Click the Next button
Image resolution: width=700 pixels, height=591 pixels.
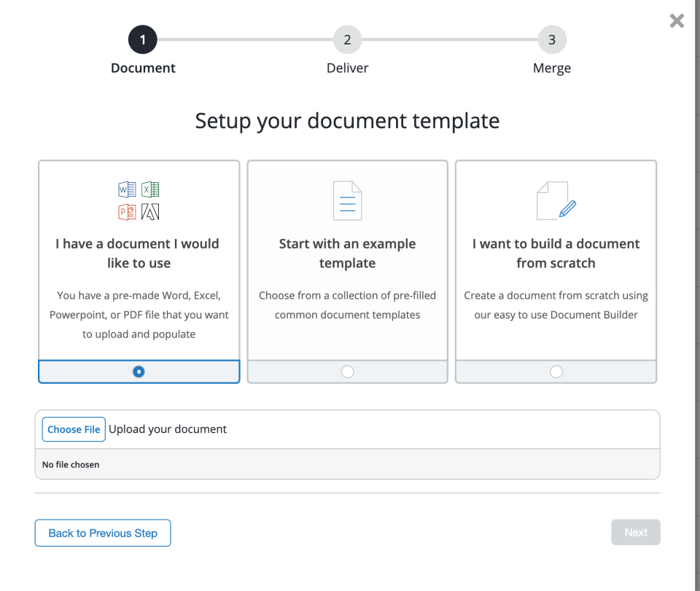coord(635,532)
